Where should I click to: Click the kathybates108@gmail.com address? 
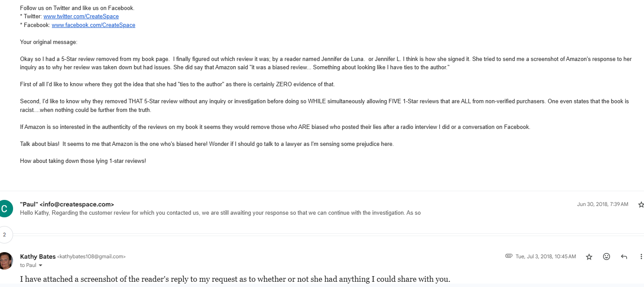pyautogui.click(x=92, y=257)
